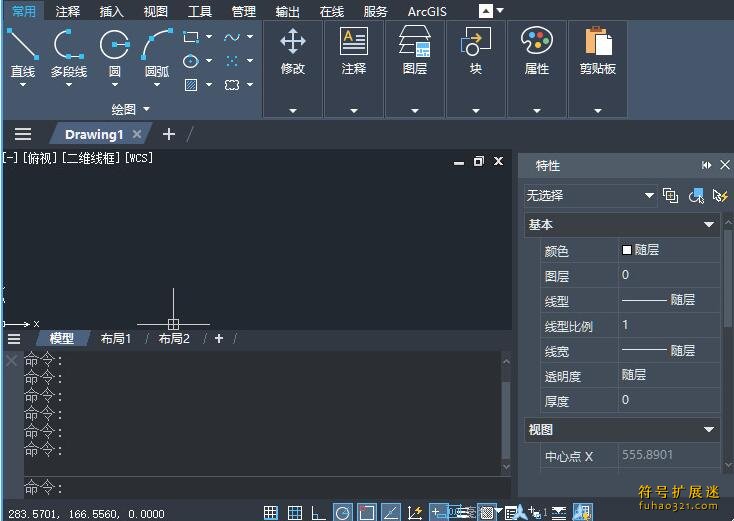This screenshot has width=734, height=521.
Task: Select the multiple points tool
Action: [232, 61]
